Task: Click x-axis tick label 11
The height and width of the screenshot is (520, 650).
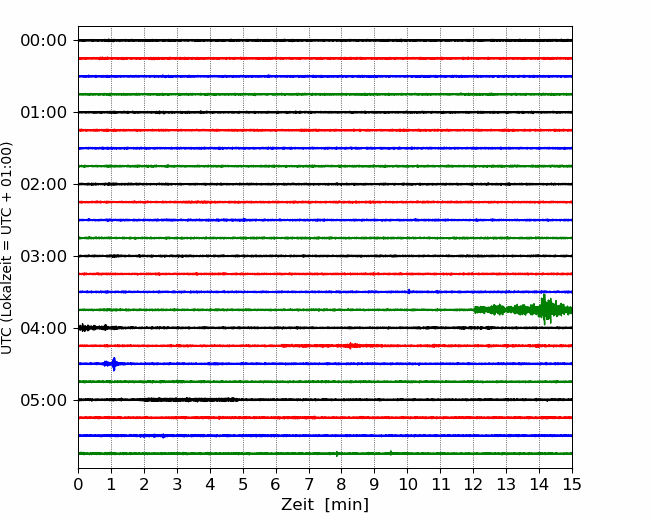Action: point(441,484)
